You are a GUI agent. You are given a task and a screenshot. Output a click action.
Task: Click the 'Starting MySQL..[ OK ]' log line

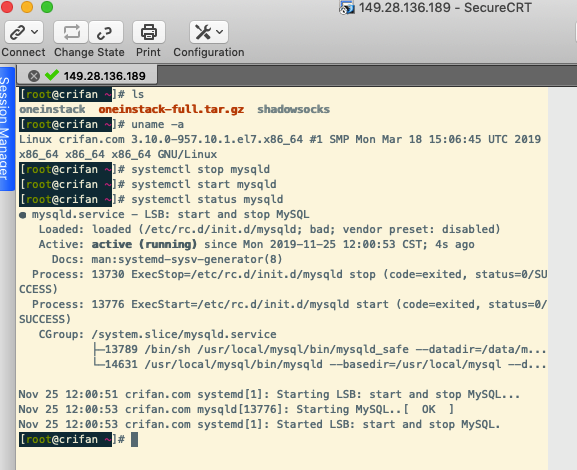(x=236, y=409)
